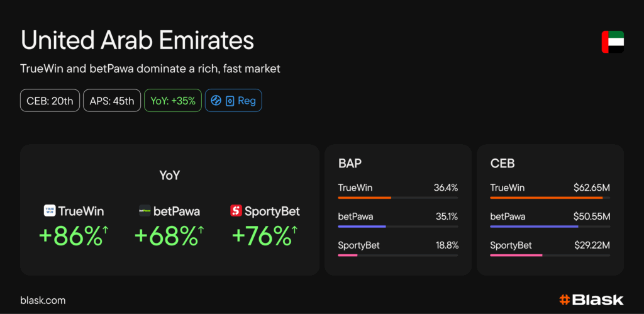Click the up arrow beside +76%
644x314 pixels.
click(294, 230)
